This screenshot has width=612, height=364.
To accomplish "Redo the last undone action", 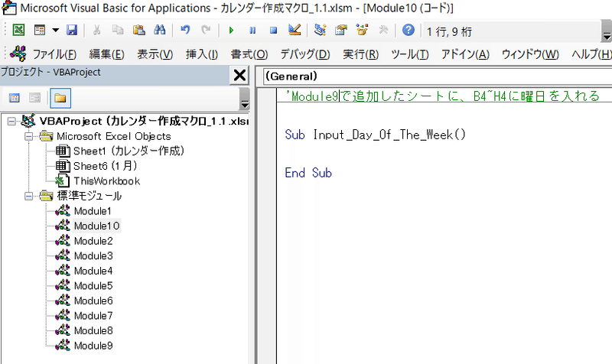I will coord(206,30).
